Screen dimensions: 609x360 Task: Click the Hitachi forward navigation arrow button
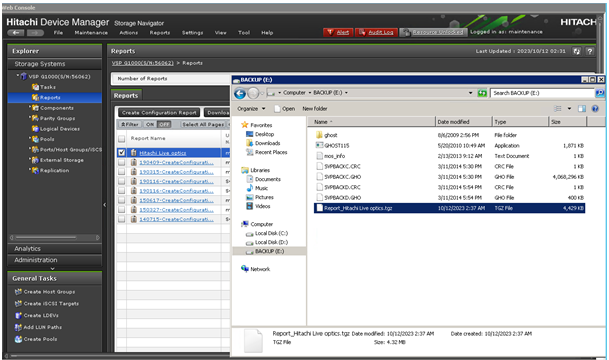[35, 33]
